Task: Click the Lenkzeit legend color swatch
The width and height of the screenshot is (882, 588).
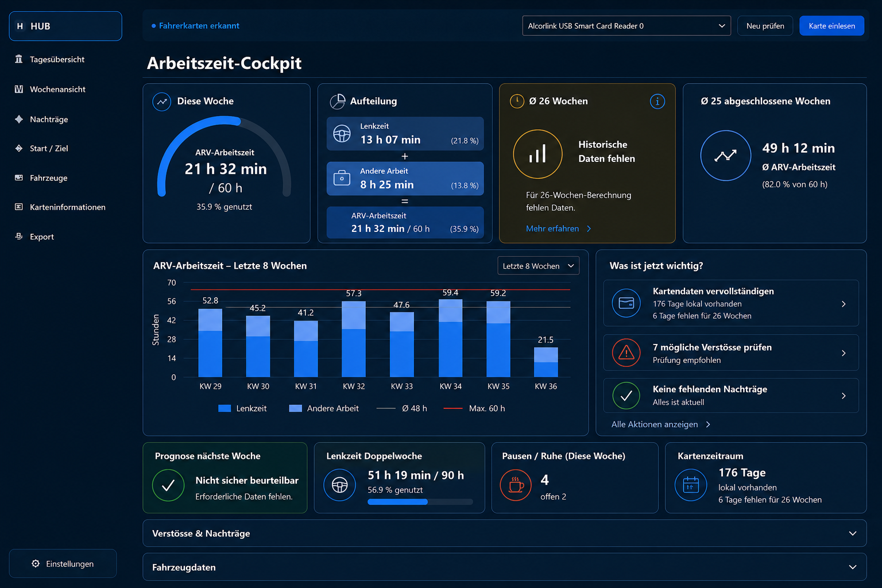Action: [x=225, y=408]
